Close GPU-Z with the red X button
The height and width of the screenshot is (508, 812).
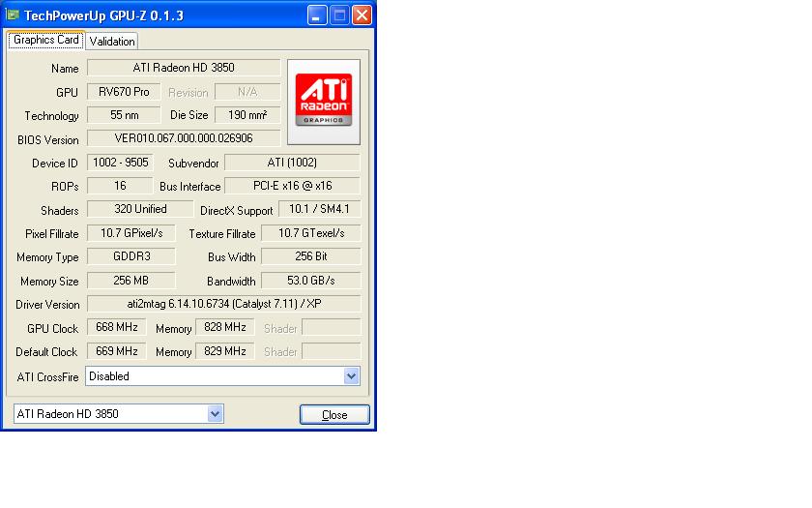362,15
